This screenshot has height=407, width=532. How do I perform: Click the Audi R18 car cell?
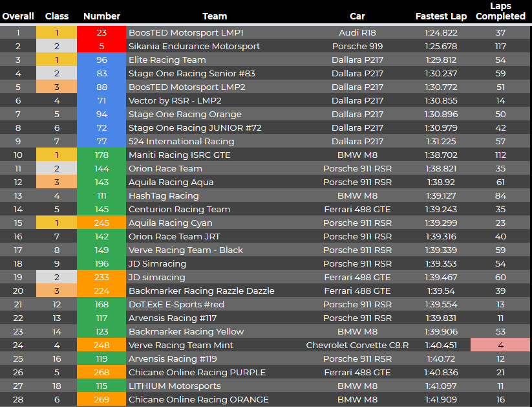[357, 32]
